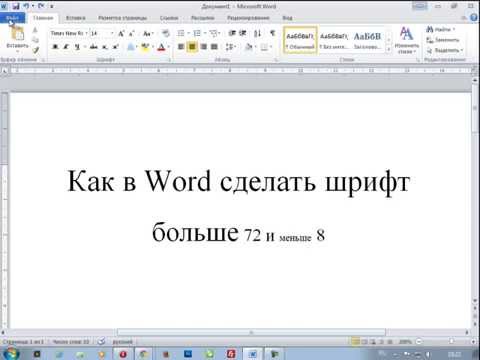
Task: Expand the Вставить paste options arrow
Action: tap(17, 52)
